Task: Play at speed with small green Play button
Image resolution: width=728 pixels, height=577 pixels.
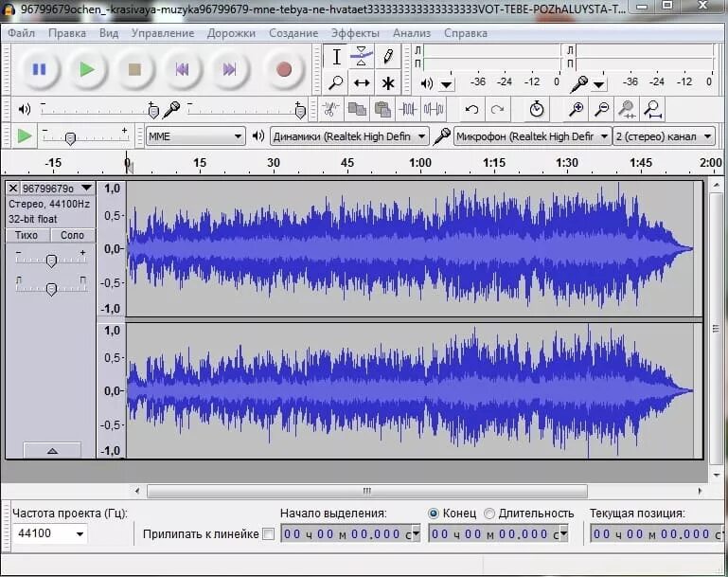Action: 25,136
